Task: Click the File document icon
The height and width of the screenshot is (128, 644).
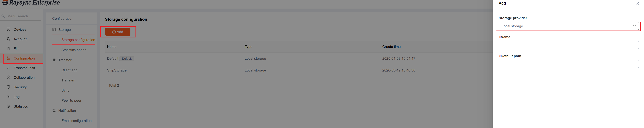Action: pos(8,49)
